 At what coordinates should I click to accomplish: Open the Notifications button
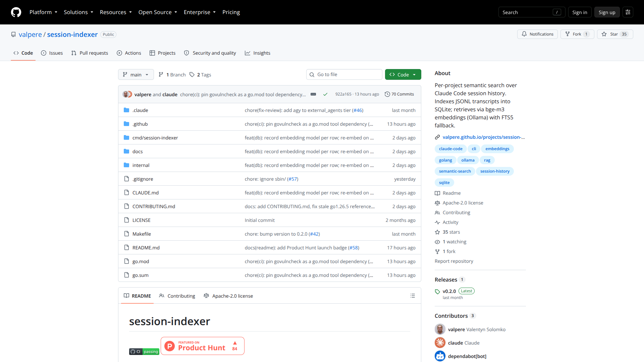click(537, 34)
